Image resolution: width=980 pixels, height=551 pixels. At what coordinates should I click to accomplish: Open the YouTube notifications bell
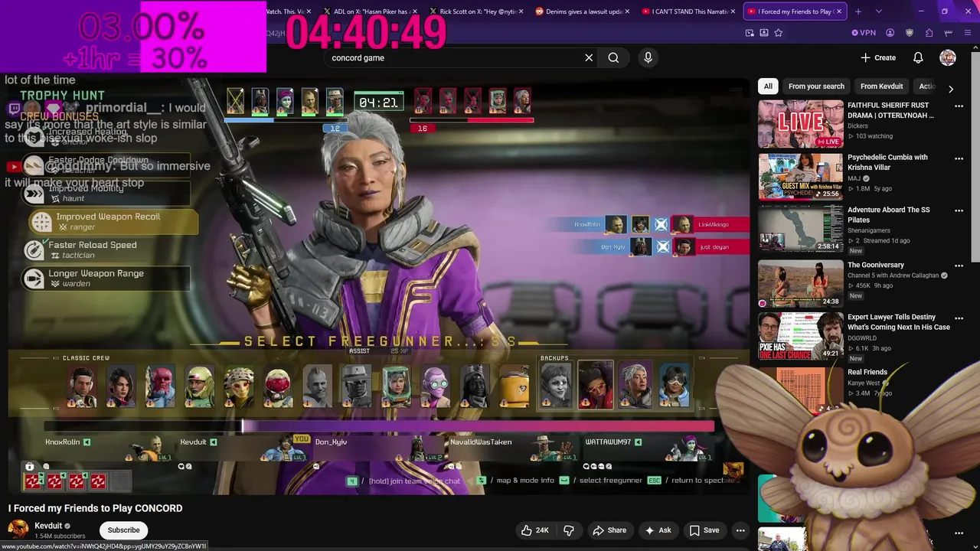(918, 57)
